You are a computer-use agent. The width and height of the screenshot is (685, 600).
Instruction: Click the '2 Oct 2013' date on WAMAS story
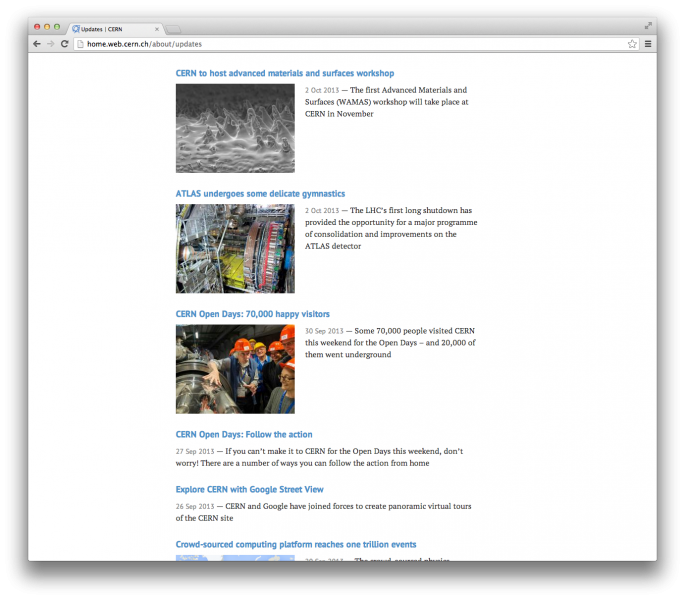322,90
